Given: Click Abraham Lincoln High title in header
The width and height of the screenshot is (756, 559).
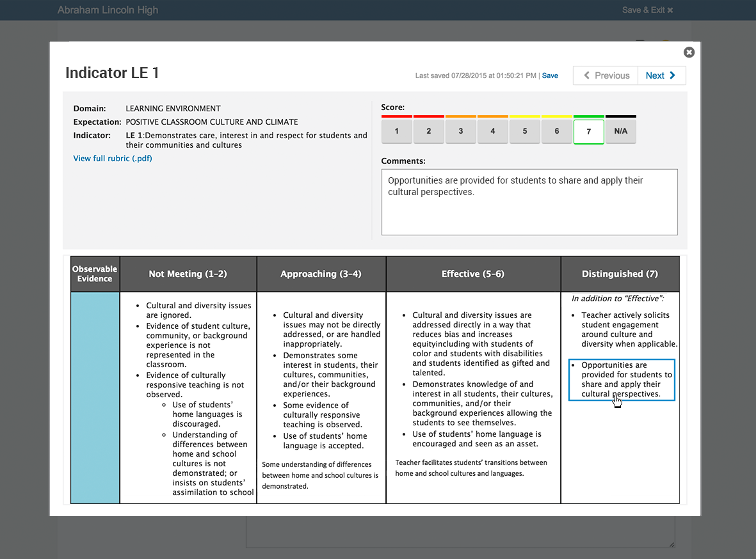Looking at the screenshot, I should point(108,10).
